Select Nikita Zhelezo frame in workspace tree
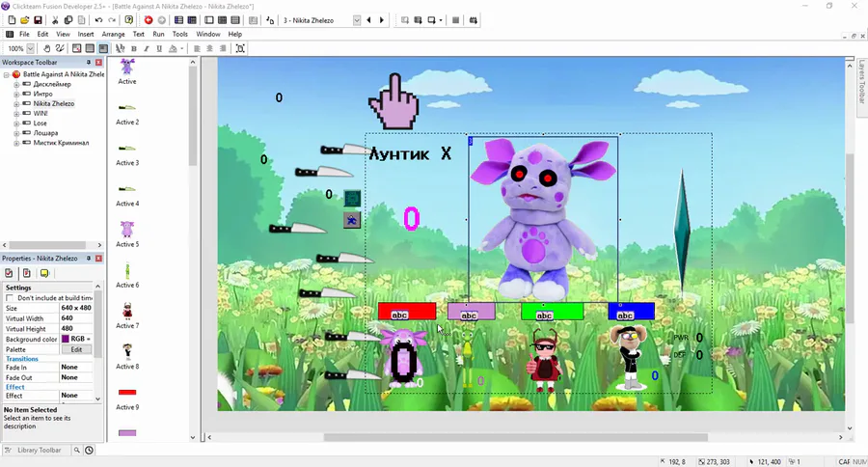The width and height of the screenshot is (868, 467). click(x=54, y=103)
